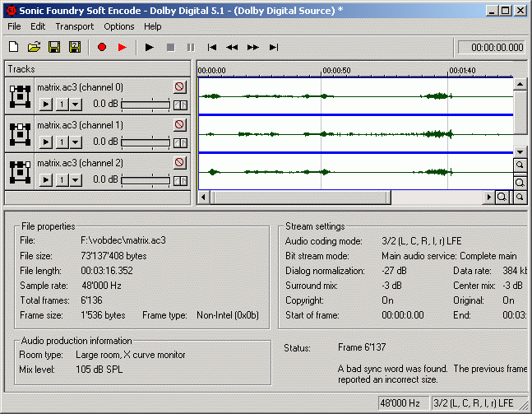The height and width of the screenshot is (414, 532).
Task: Open the Transport menu
Action: point(74,26)
